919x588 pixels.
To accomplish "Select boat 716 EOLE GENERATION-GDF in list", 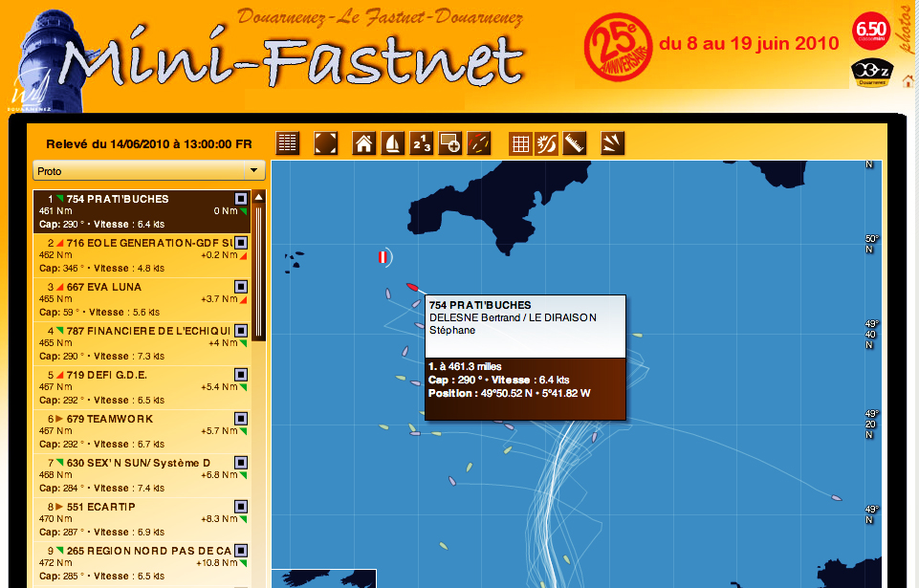I will [142, 255].
